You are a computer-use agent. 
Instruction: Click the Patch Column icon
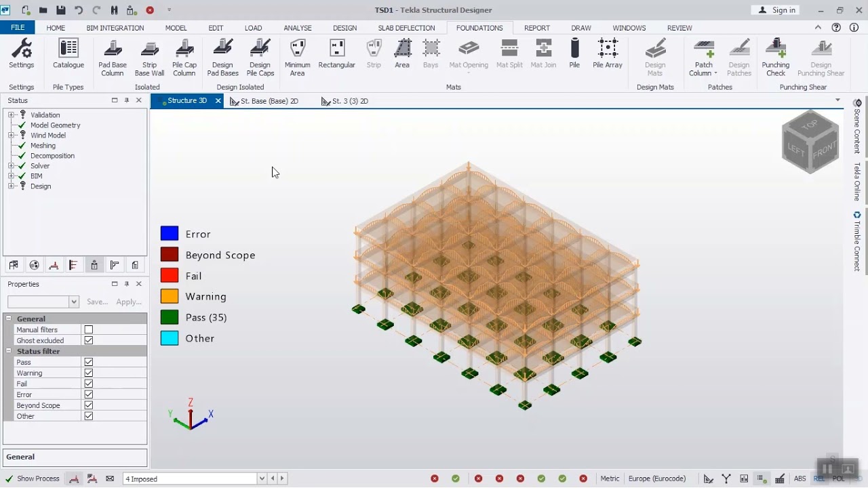click(704, 49)
